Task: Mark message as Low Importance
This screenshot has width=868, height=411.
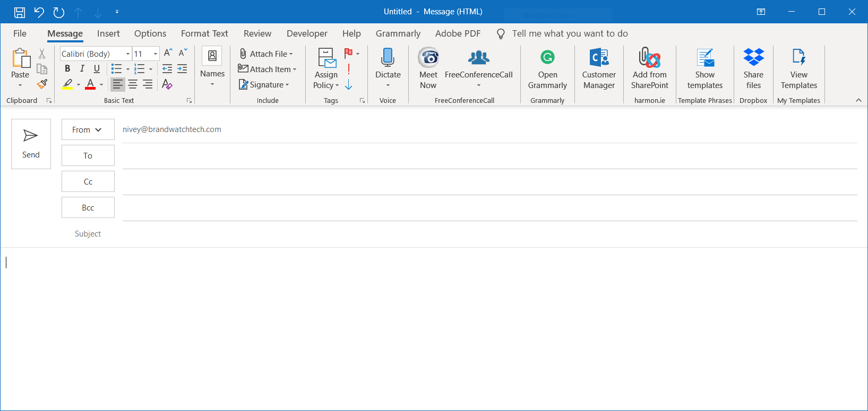Action: point(349,85)
